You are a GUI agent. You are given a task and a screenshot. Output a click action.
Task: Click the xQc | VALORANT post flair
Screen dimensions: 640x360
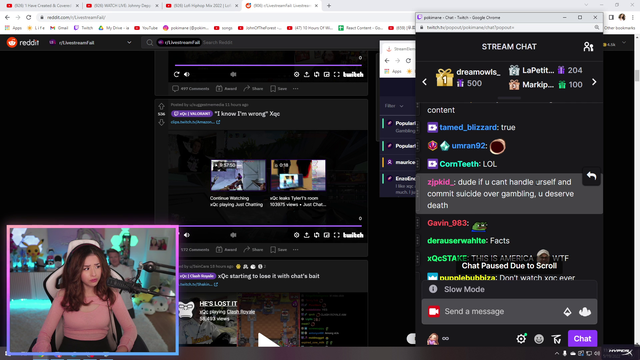pyautogui.click(x=192, y=114)
